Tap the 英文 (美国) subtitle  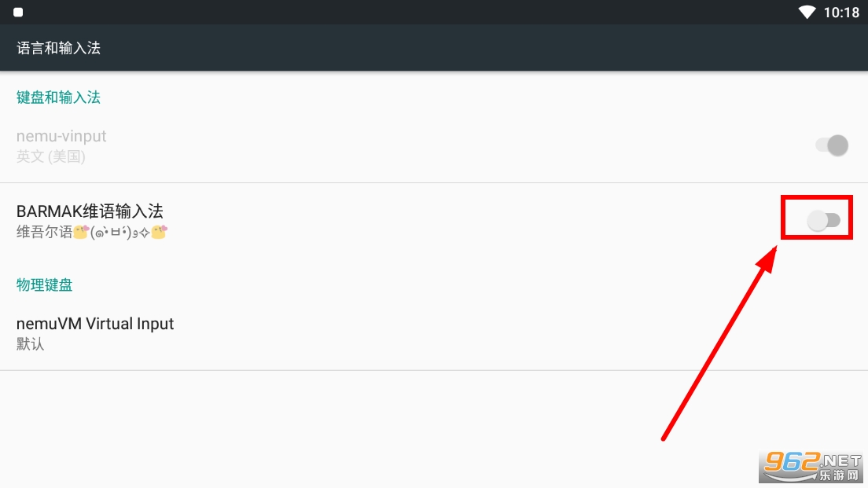(x=51, y=156)
